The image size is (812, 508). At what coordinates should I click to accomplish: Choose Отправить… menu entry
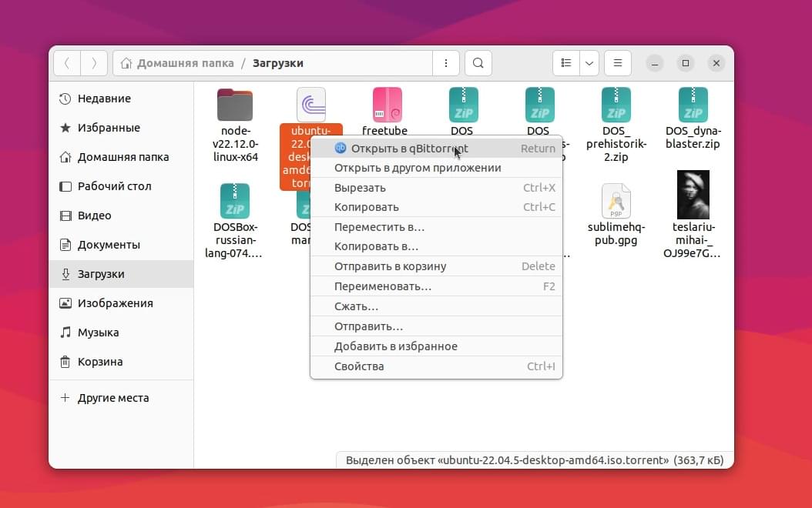[436, 326]
